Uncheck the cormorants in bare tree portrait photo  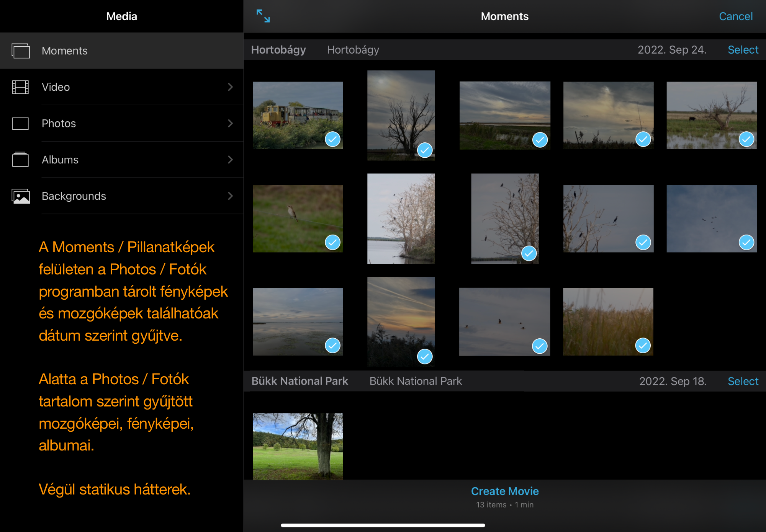529,253
